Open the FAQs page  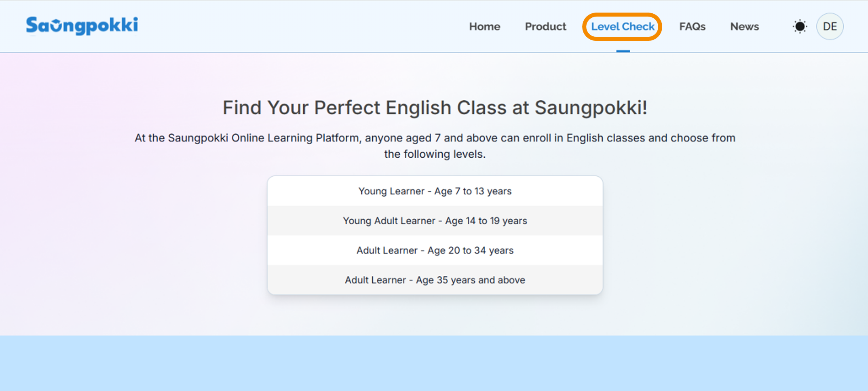[x=692, y=27]
